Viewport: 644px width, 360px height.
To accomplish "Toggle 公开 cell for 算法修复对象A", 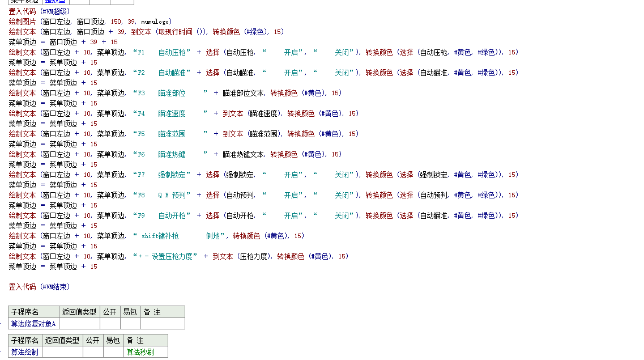I will 110,324.
